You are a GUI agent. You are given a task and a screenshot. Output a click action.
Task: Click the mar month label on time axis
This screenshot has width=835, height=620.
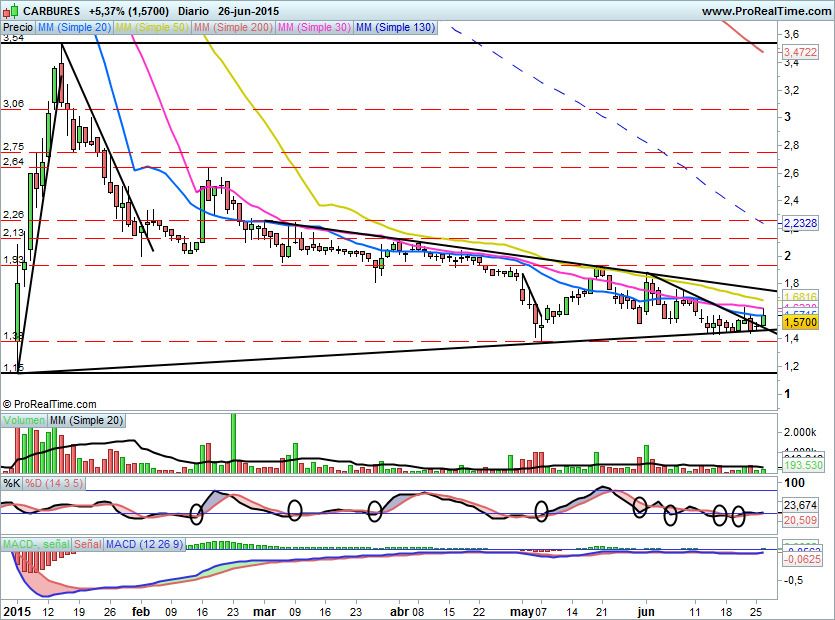coord(264,611)
